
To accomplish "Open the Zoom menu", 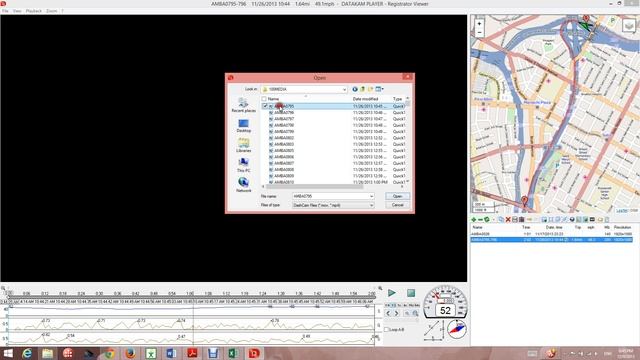I will (52, 11).
